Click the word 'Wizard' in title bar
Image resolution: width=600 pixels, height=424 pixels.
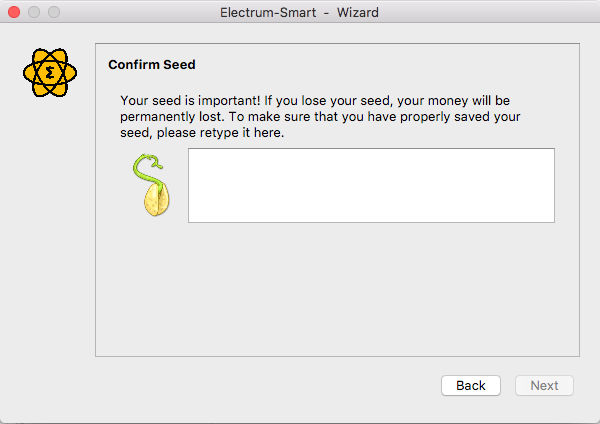(x=358, y=13)
